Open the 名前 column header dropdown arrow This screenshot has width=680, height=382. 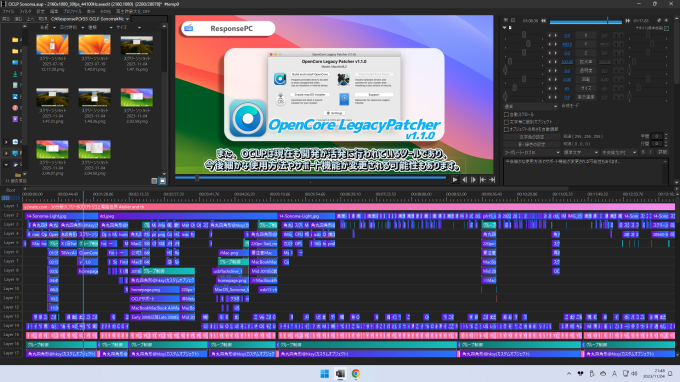(x=54, y=27)
